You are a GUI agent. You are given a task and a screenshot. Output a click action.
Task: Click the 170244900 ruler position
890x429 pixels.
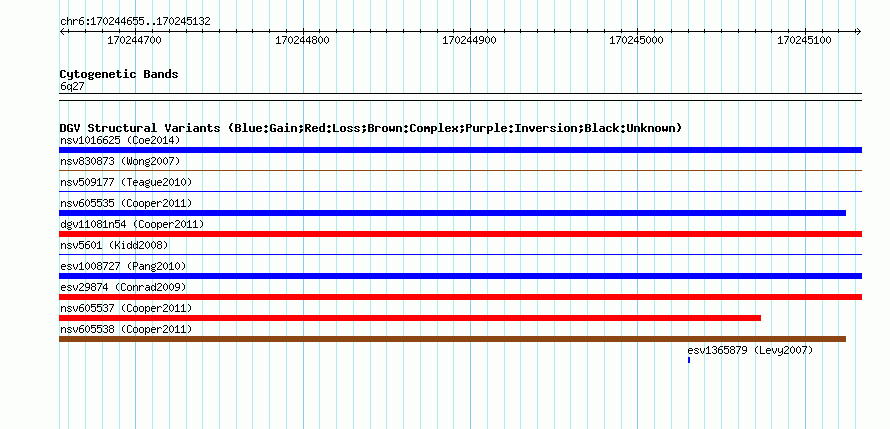(469, 40)
